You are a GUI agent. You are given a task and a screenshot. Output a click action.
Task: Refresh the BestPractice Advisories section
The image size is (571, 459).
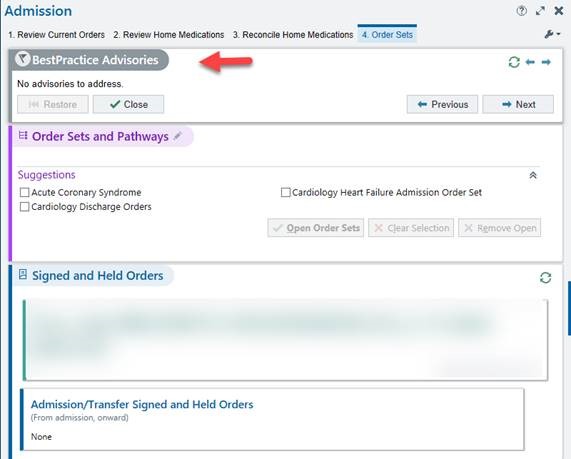(x=514, y=62)
